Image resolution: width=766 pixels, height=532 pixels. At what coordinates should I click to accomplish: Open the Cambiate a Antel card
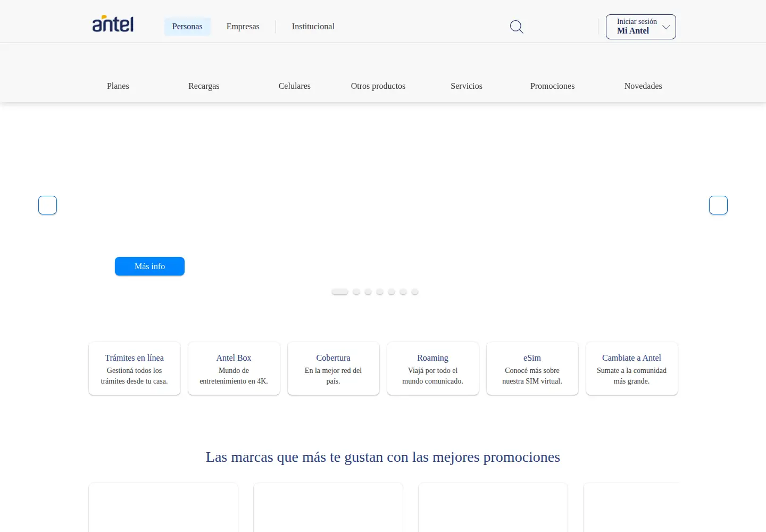[x=632, y=369]
